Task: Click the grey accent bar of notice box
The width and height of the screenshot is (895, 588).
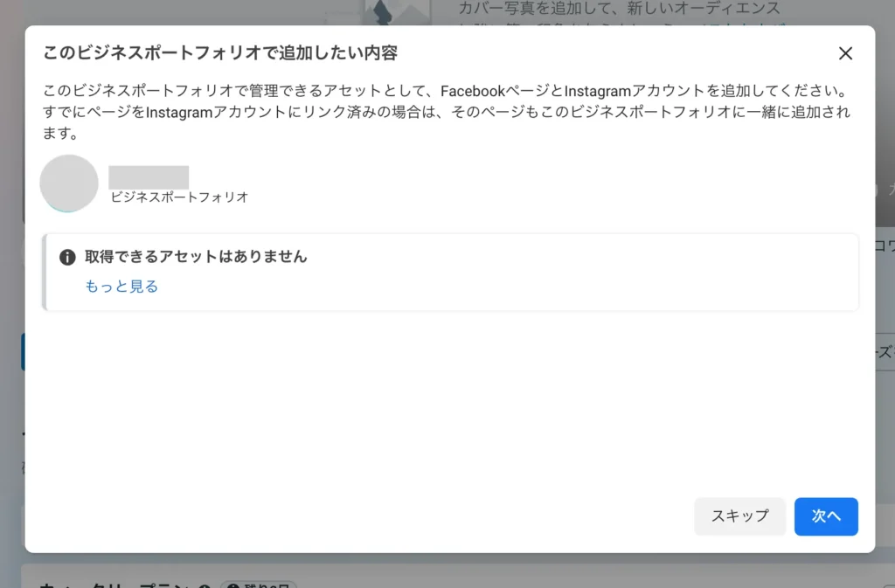Action: pos(44,272)
